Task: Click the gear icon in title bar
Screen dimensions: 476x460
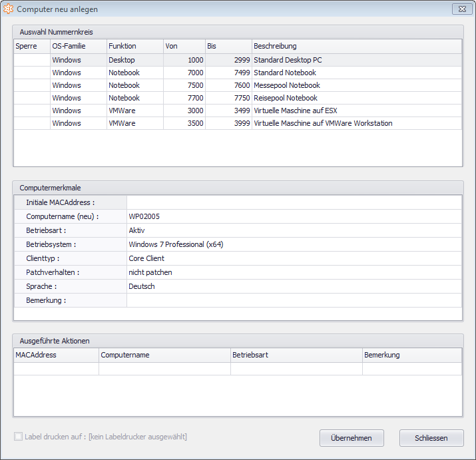Action: click(8, 9)
